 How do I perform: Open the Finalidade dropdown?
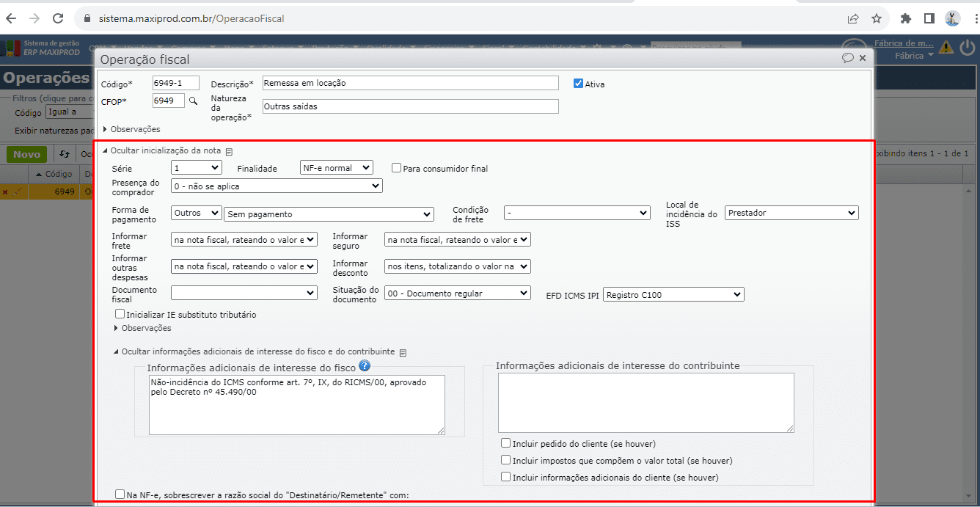tap(337, 168)
